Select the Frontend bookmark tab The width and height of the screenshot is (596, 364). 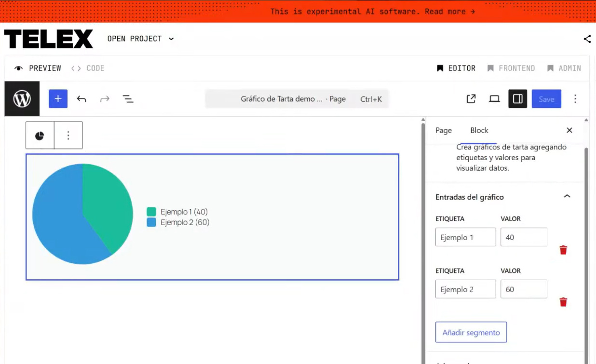tap(511, 68)
